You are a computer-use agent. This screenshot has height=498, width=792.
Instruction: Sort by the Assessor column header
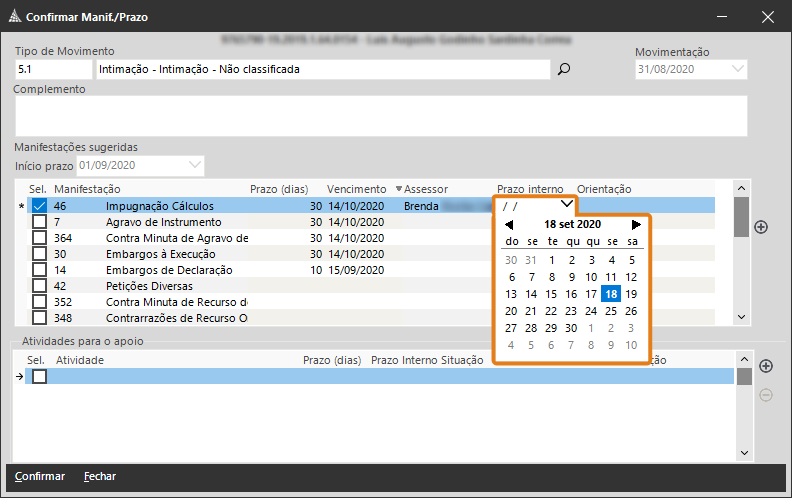pos(425,189)
